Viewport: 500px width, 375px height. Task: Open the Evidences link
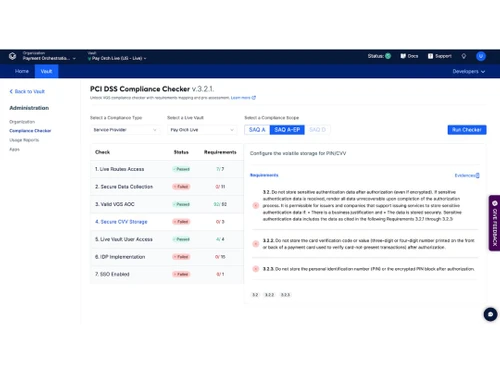coord(467,175)
